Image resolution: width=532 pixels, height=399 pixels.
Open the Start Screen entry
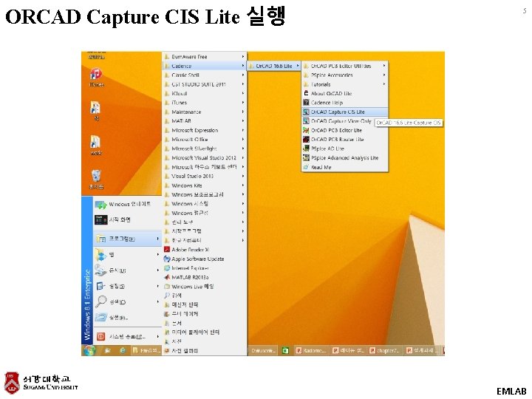127,220
